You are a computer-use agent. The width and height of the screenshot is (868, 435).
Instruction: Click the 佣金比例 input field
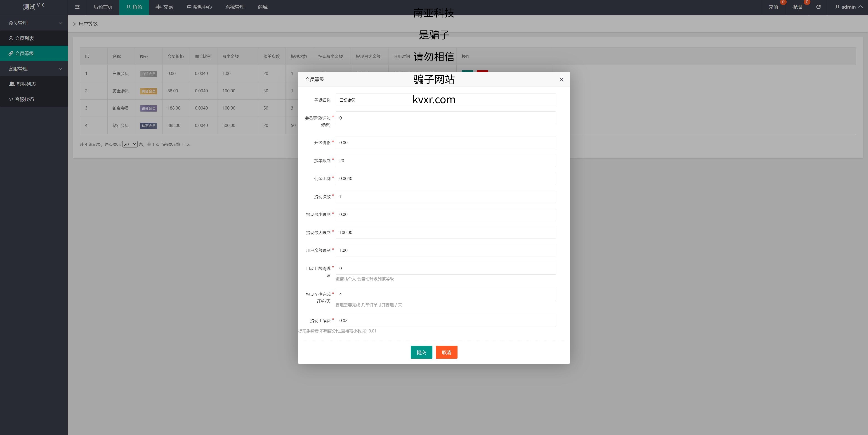pos(446,178)
